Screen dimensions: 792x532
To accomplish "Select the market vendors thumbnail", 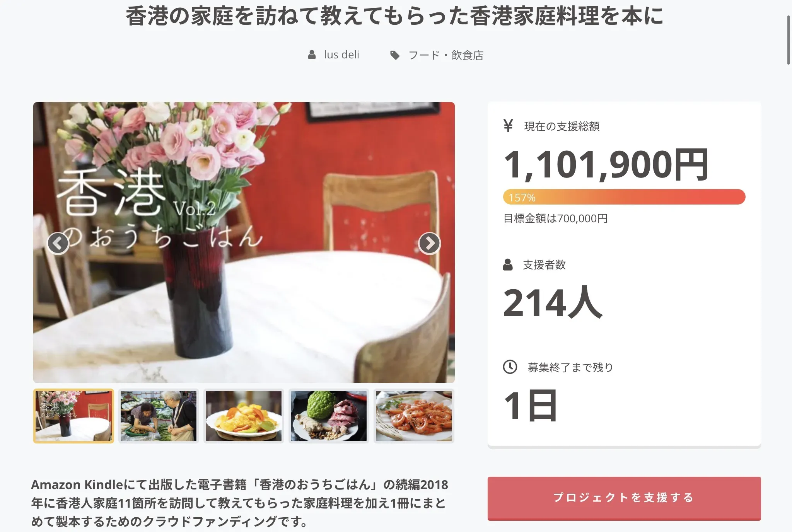I will pos(159,416).
